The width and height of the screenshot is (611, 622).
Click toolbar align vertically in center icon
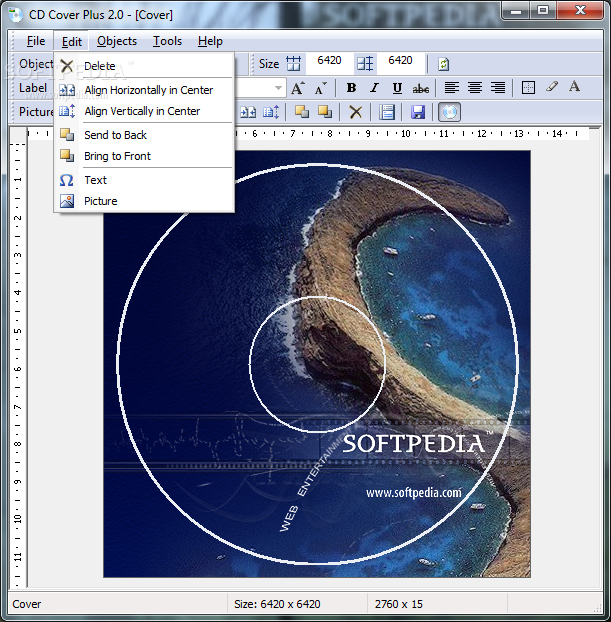[x=271, y=112]
